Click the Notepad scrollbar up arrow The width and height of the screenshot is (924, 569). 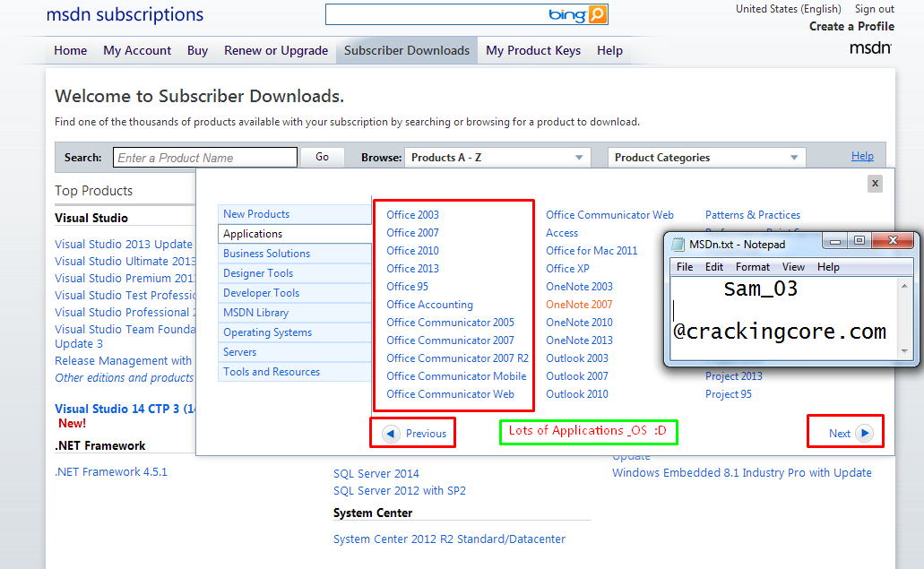(904, 286)
